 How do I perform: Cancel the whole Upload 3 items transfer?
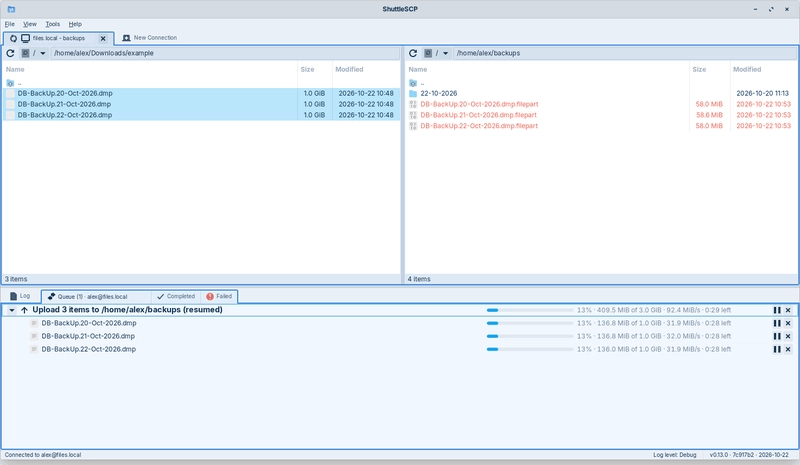(788, 310)
